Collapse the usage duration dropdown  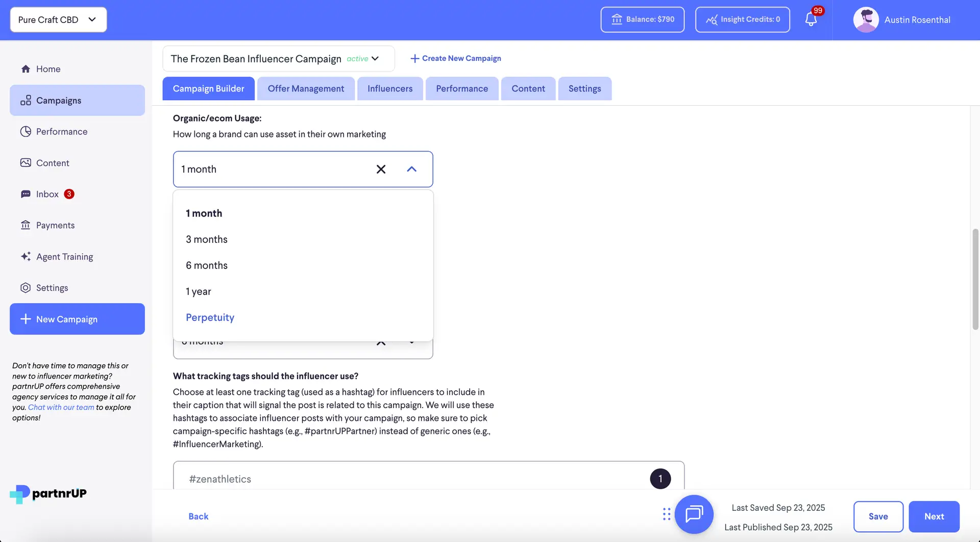click(x=412, y=169)
